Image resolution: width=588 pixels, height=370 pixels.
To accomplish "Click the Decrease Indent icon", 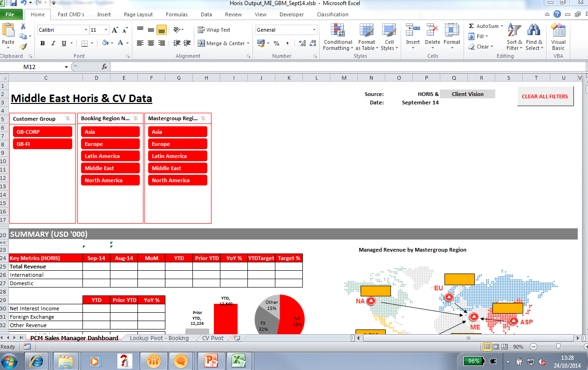I will coord(177,43).
